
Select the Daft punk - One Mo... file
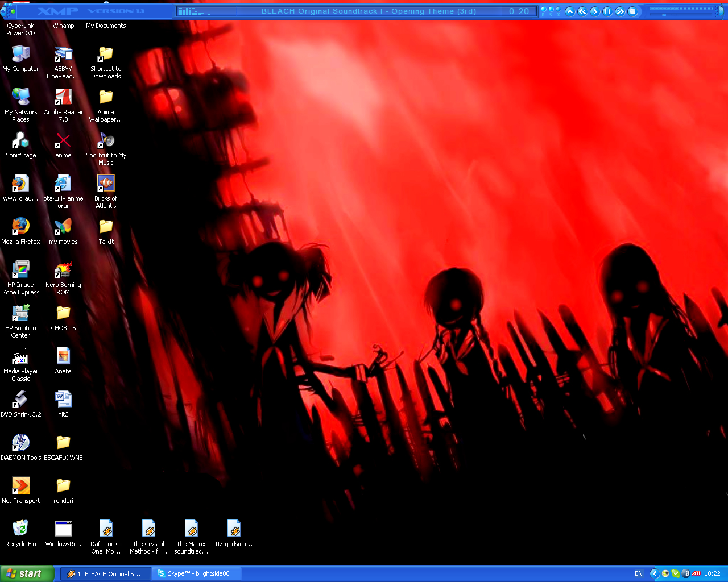pyautogui.click(x=106, y=537)
